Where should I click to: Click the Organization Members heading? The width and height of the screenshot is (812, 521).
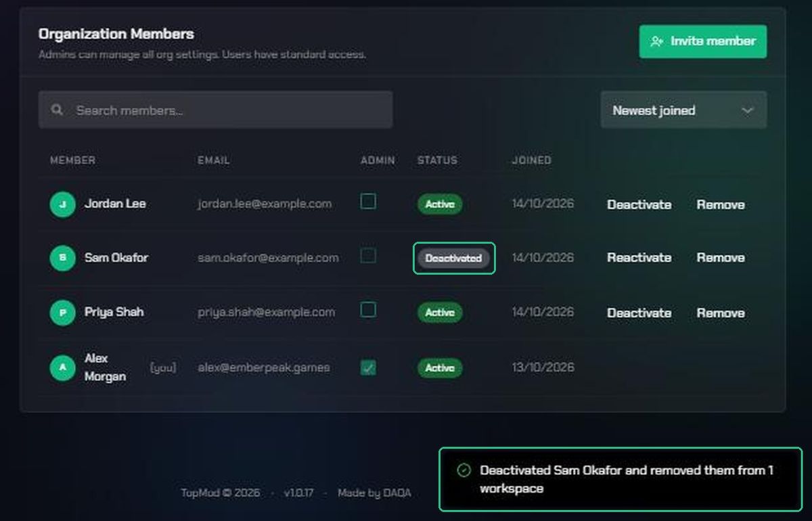click(x=116, y=34)
